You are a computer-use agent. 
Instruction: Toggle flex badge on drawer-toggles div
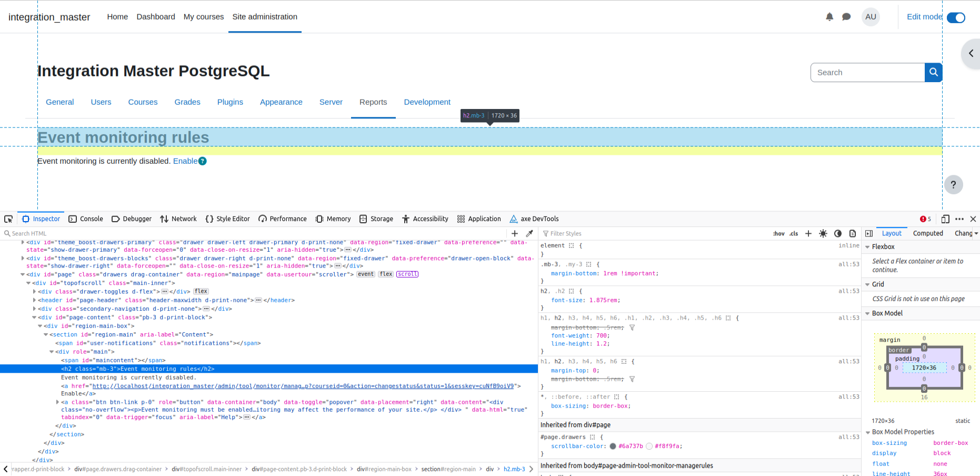[201, 291]
